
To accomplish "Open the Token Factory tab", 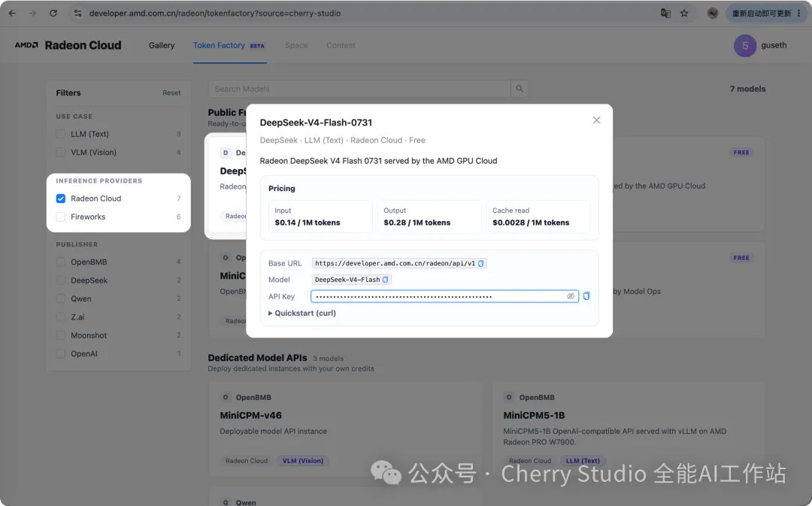I will click(229, 46).
